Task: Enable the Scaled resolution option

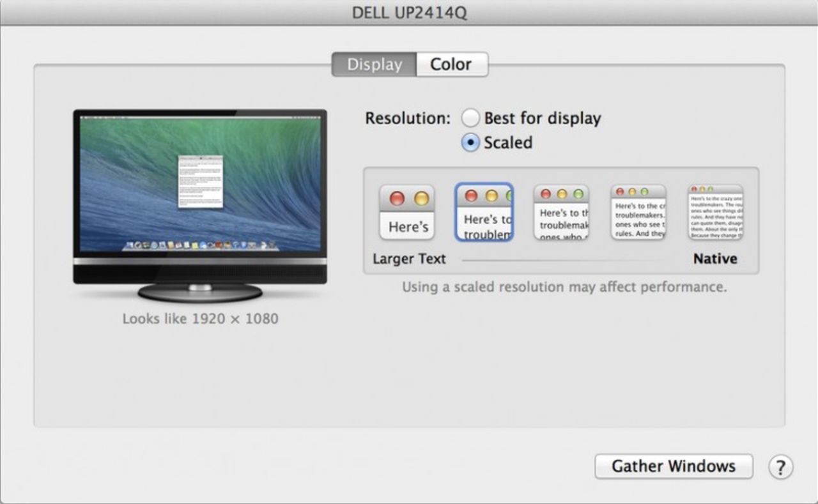Action: click(471, 142)
